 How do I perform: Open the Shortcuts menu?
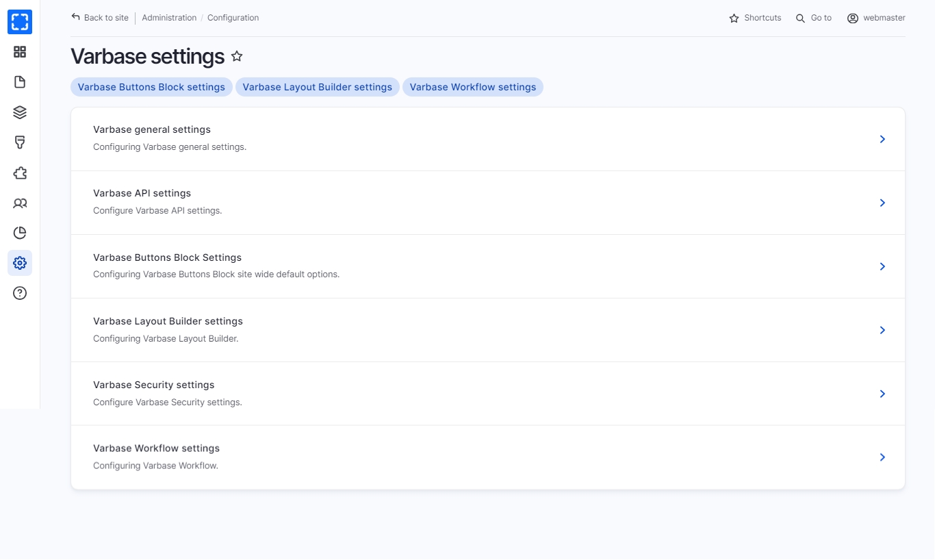pyautogui.click(x=755, y=18)
